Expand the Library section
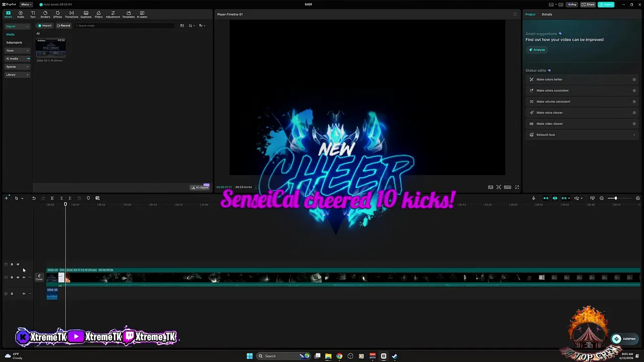Viewport: 644px width, 362px height. 17,74
